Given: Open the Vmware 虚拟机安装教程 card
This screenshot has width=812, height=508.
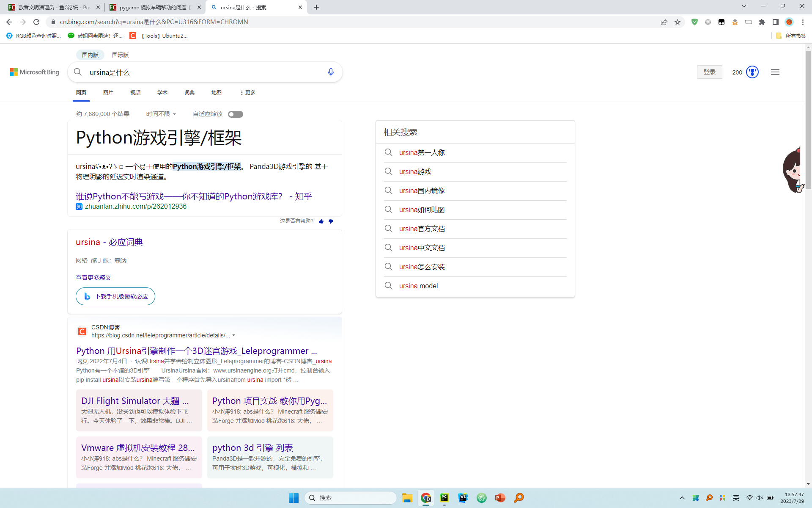Looking at the screenshot, I should click(x=139, y=457).
